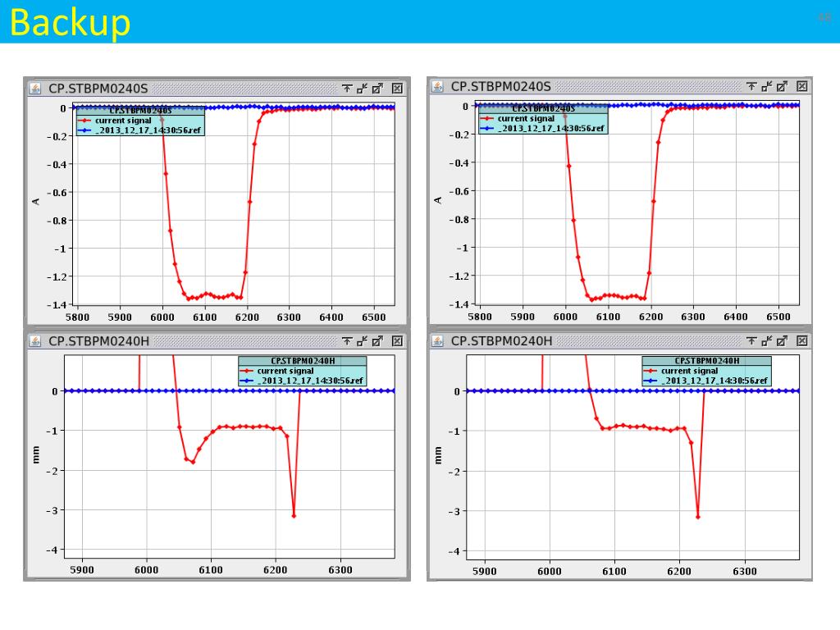Select the right CP.STBPM0240S window title text
Screen dimensions: 840x630
coord(501,86)
